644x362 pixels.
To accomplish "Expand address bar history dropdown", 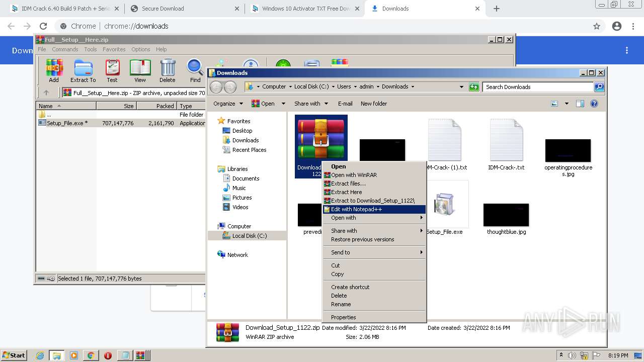I will 461,86.
